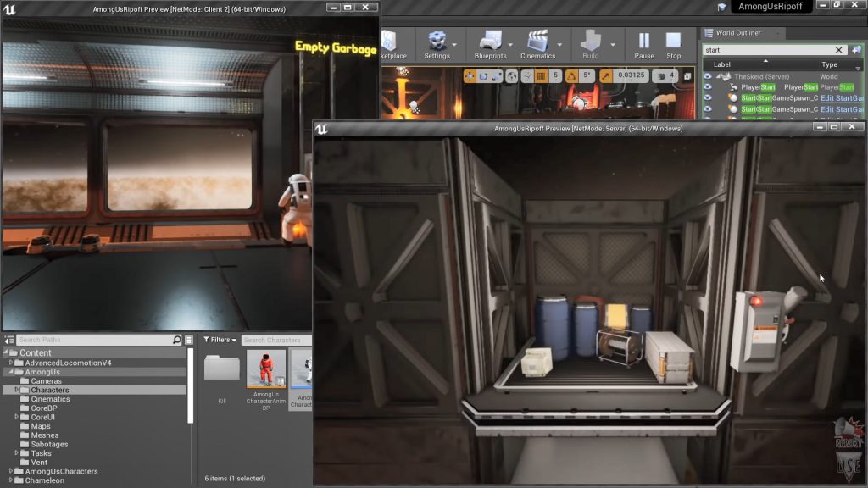The image size is (868, 488).
Task: Click the Search Paths magnifier icon
Action: tap(176, 340)
